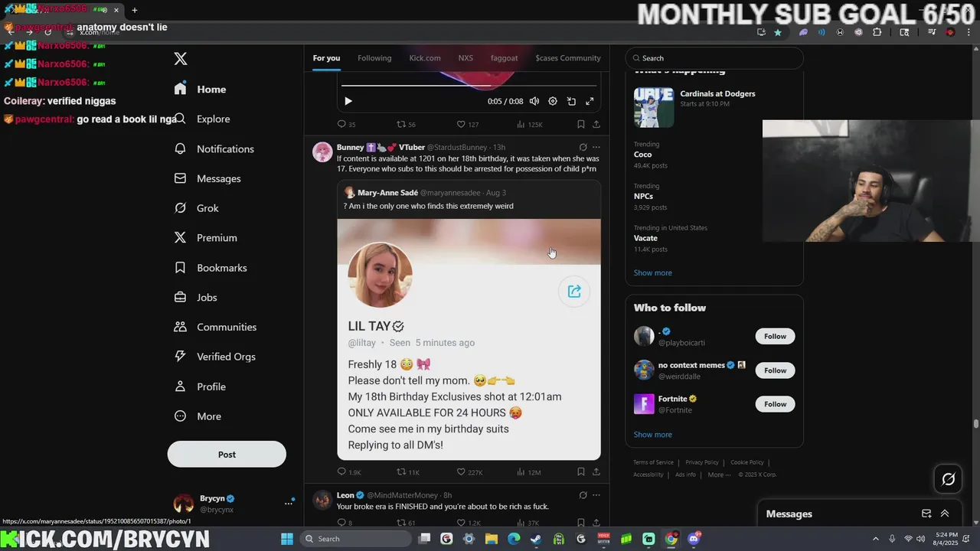
Task: Follow the no context memes account
Action: 775,370
